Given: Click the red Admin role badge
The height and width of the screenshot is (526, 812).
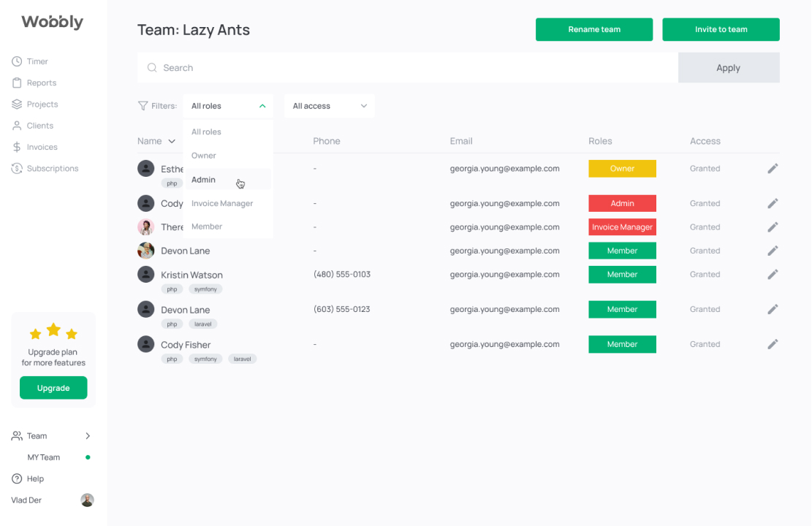Looking at the screenshot, I should (622, 204).
